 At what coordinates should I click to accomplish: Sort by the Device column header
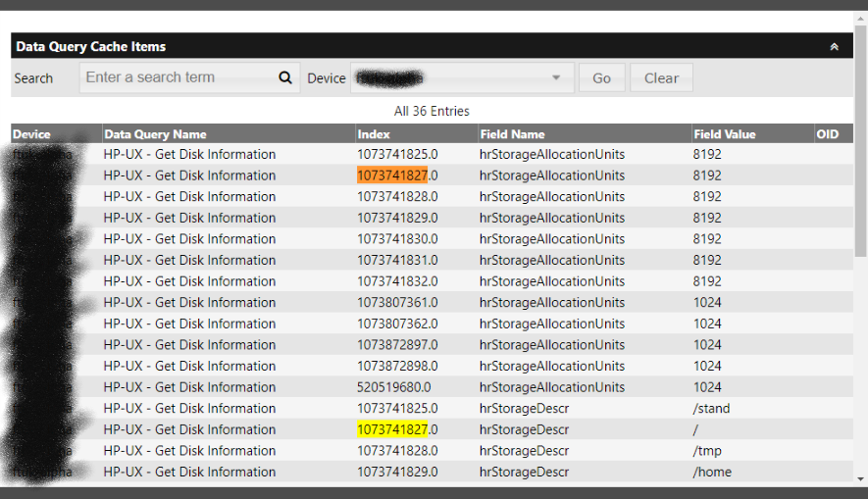coord(31,134)
